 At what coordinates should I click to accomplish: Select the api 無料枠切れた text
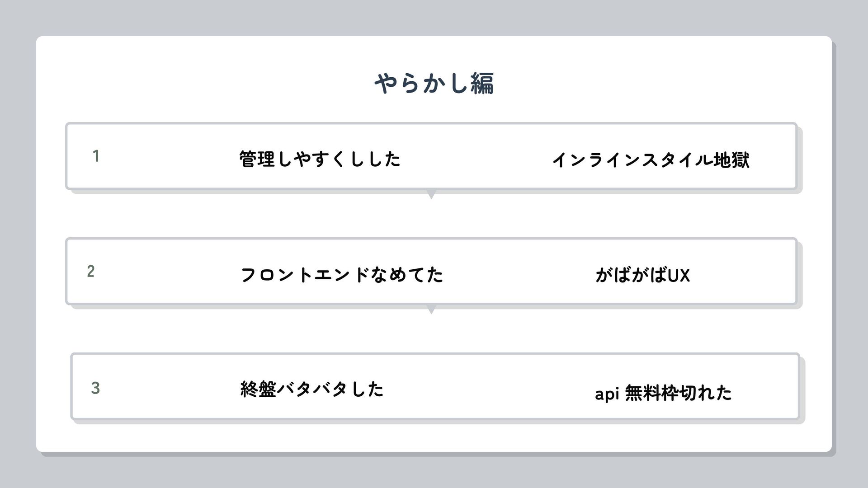pyautogui.click(x=663, y=393)
